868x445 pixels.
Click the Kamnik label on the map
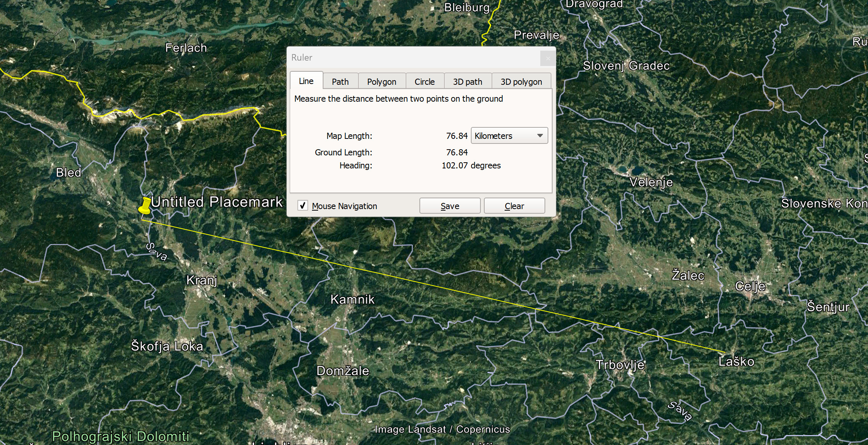click(x=352, y=299)
